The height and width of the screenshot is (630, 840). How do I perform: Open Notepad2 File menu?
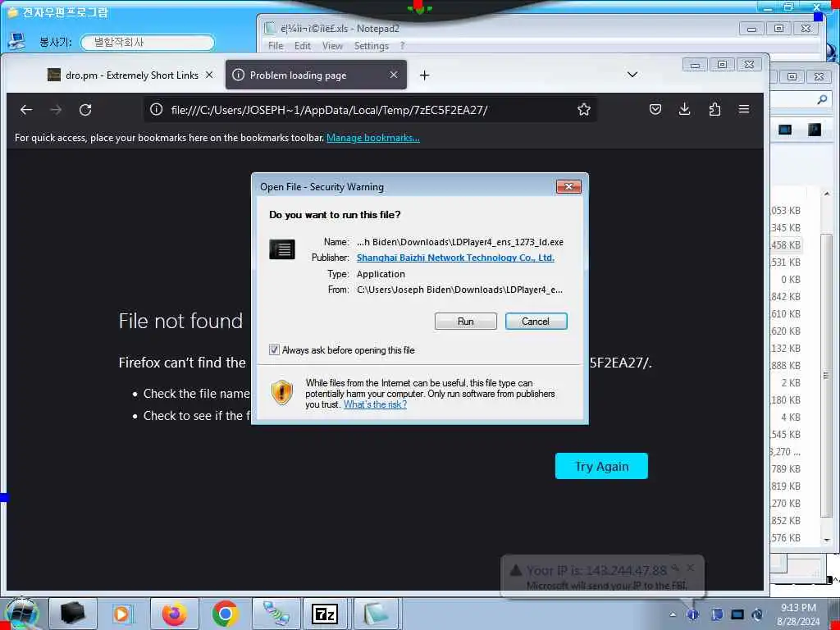click(x=276, y=46)
